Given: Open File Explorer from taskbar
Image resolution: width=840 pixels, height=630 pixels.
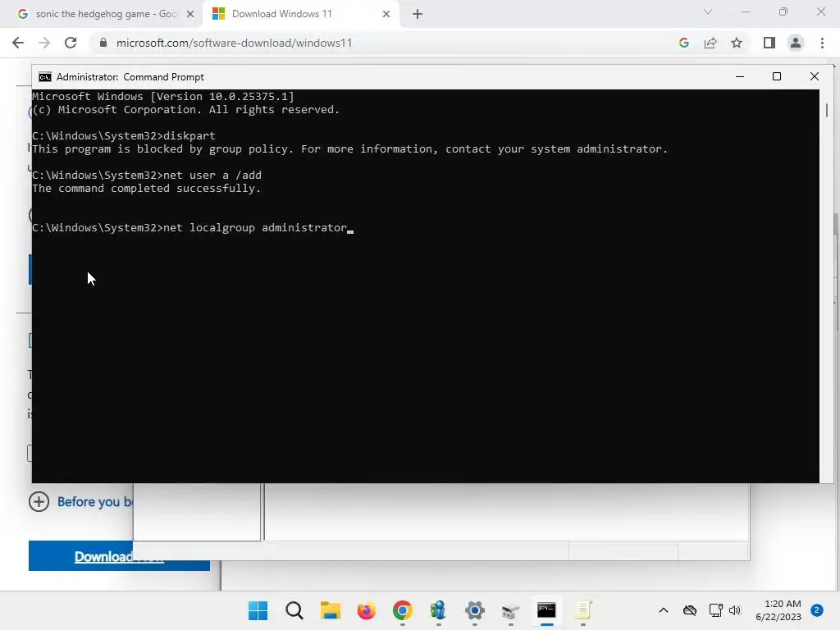Looking at the screenshot, I should [x=331, y=610].
